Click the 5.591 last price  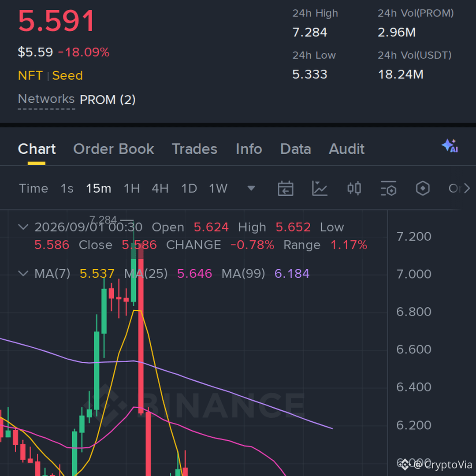pyautogui.click(x=56, y=21)
